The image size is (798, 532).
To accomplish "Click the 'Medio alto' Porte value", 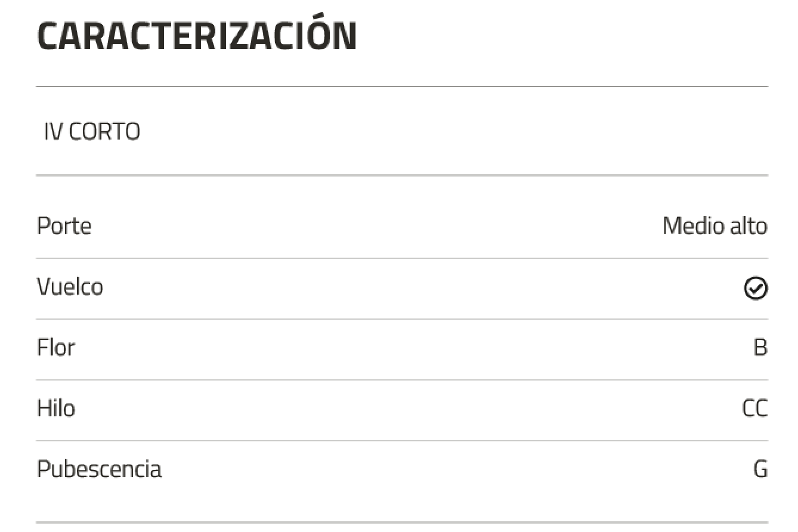I will (715, 227).
